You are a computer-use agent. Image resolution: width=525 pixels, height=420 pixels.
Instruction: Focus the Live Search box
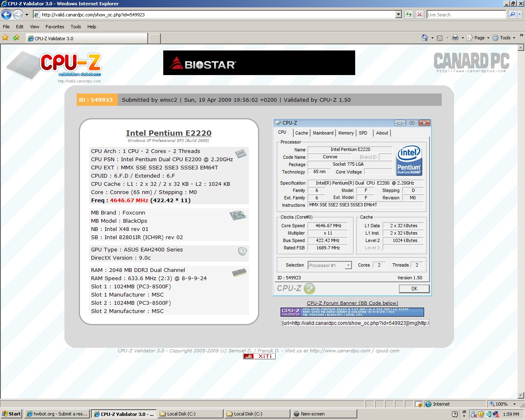[466, 14]
